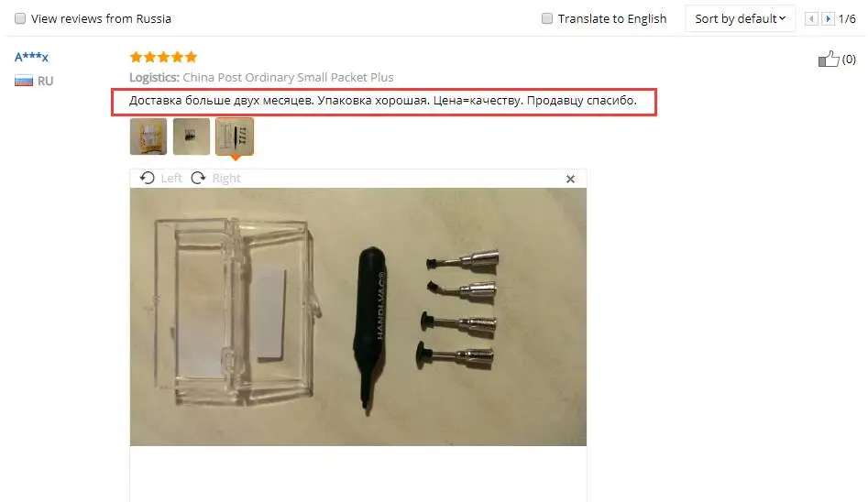Click the enlarged vacuum pen photo
The height and width of the screenshot is (502, 868).
[358, 317]
